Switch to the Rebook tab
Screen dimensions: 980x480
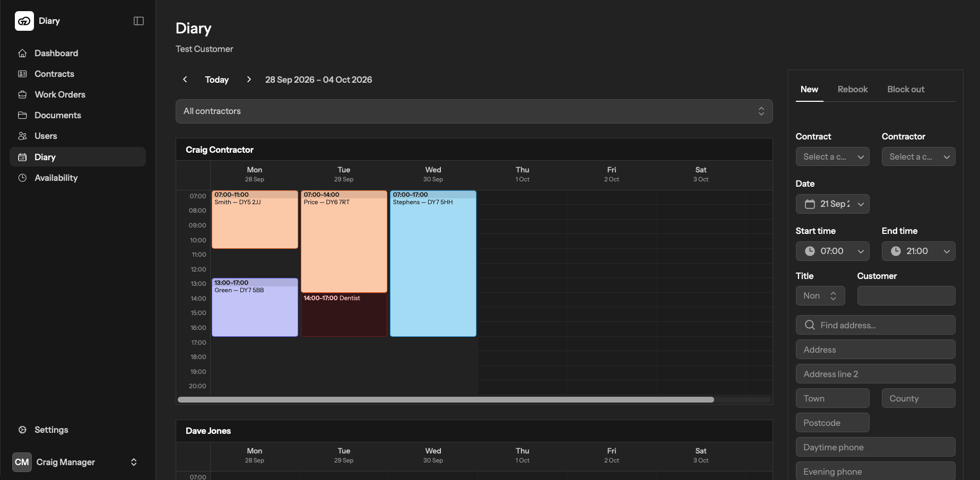coord(853,89)
